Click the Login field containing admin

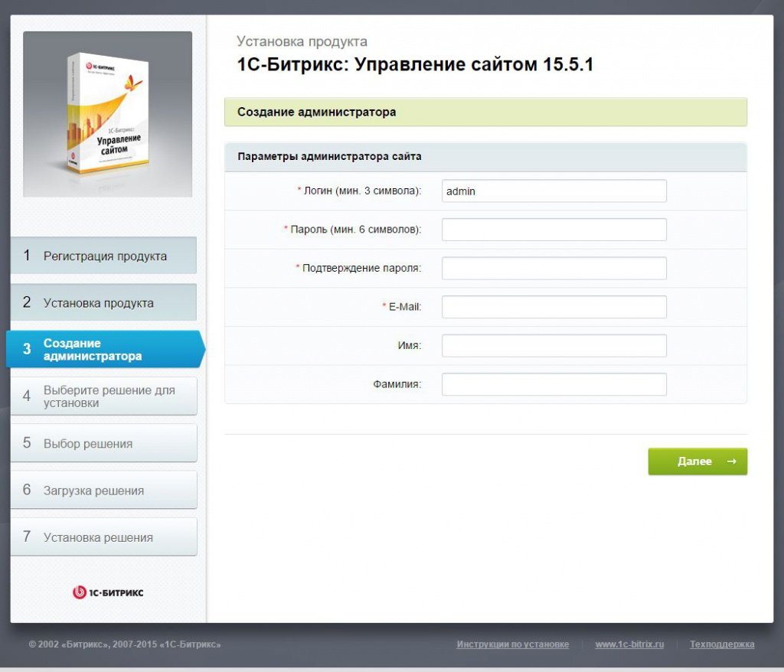tap(554, 191)
